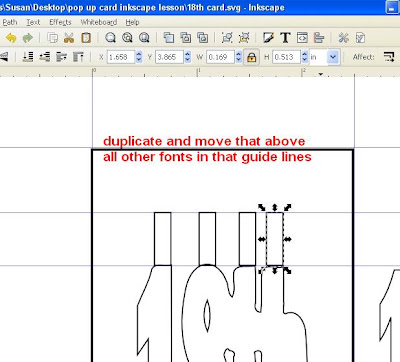400x362 pixels.
Task: Open the Text and Font dialog icon
Action: coord(285,38)
